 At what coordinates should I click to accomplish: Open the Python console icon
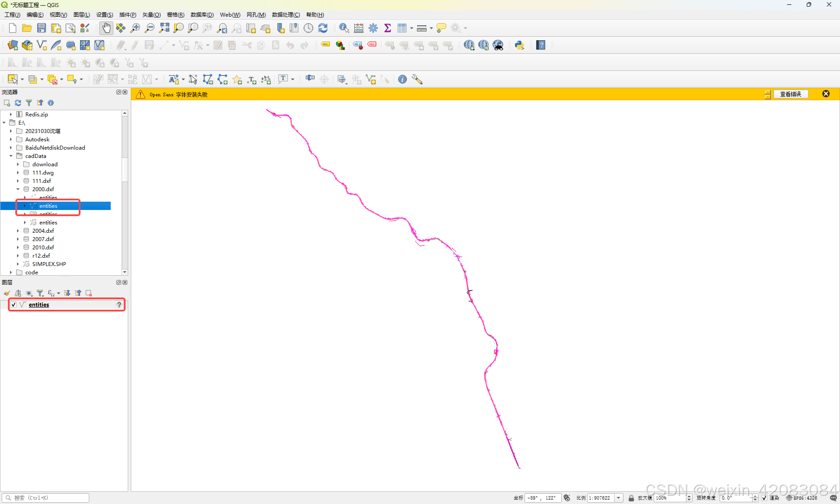519,45
